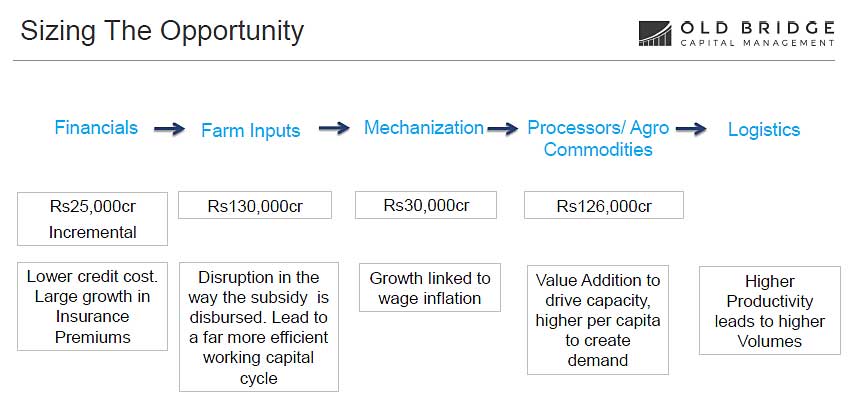Click the Logistics heading

tap(764, 129)
